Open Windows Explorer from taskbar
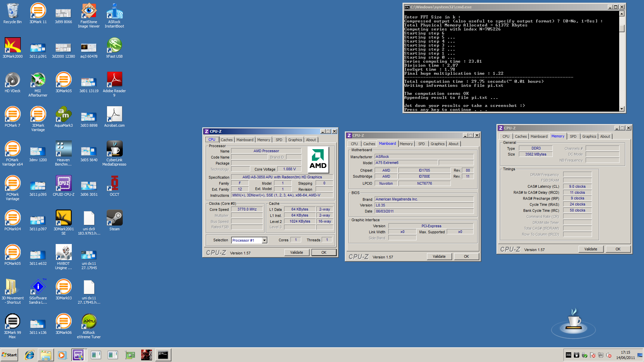 (46, 355)
